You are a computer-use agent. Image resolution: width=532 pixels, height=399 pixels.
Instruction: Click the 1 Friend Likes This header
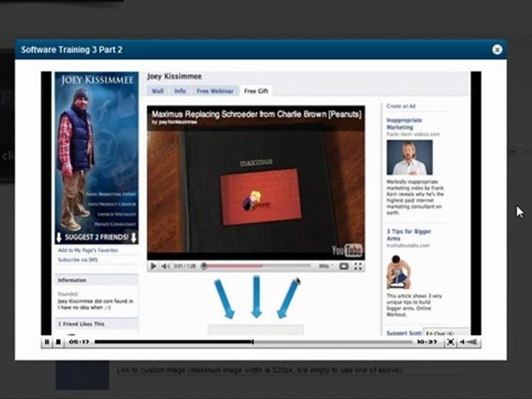click(x=96, y=324)
